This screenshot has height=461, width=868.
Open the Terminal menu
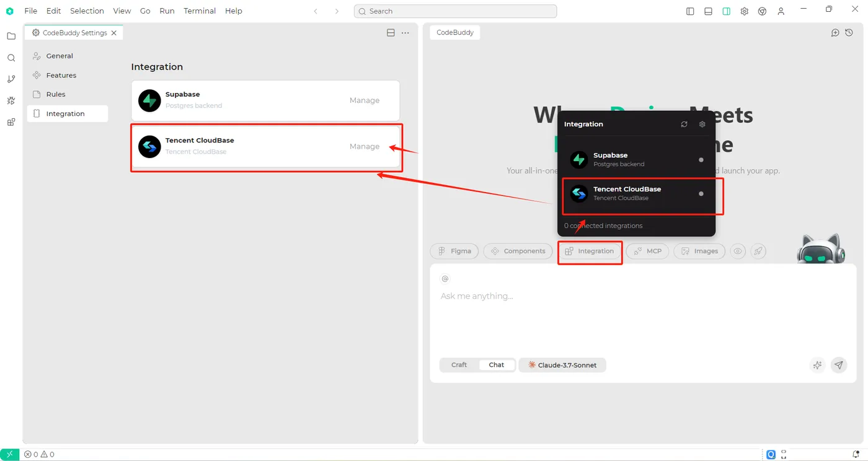[x=200, y=11]
